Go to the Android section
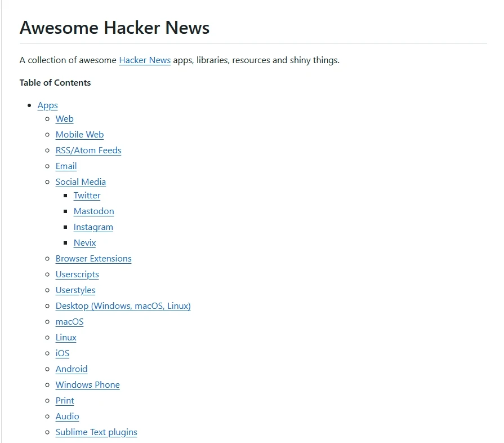This screenshot has width=504, height=443. tap(72, 369)
